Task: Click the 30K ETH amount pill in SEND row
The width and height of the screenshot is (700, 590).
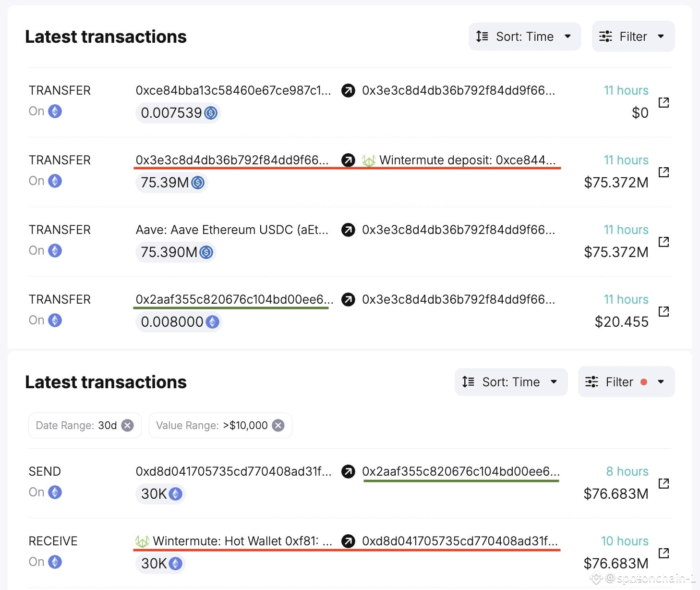Action: click(x=161, y=494)
